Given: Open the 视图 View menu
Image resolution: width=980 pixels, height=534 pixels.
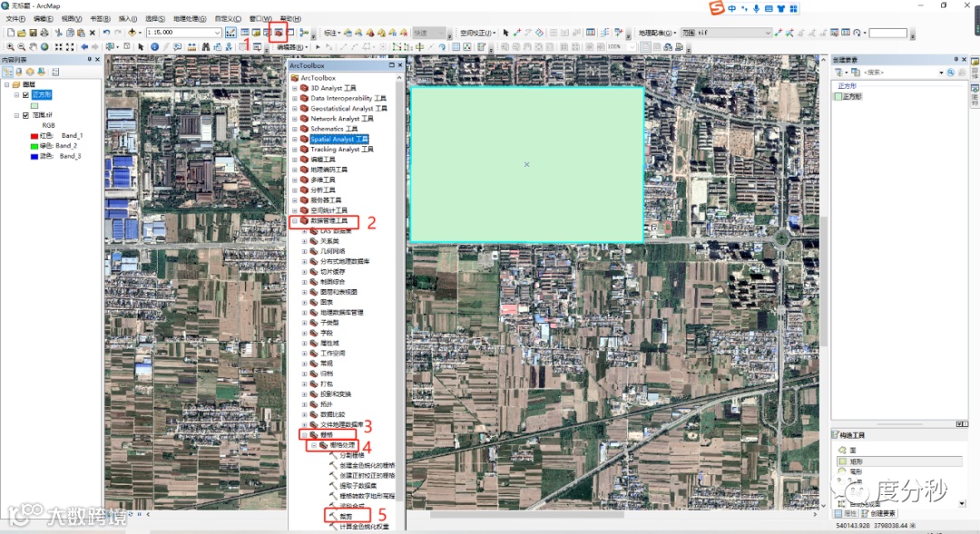Looking at the screenshot, I should [72, 19].
